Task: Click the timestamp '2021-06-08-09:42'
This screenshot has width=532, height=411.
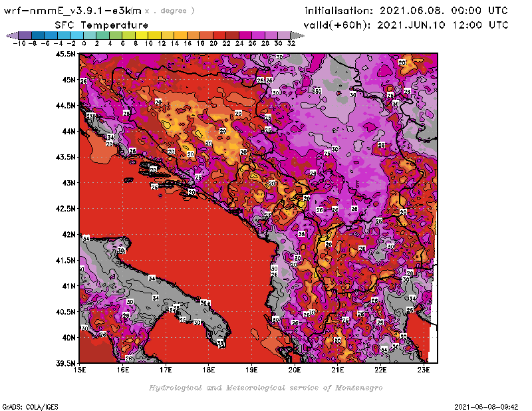Action: pos(486,407)
